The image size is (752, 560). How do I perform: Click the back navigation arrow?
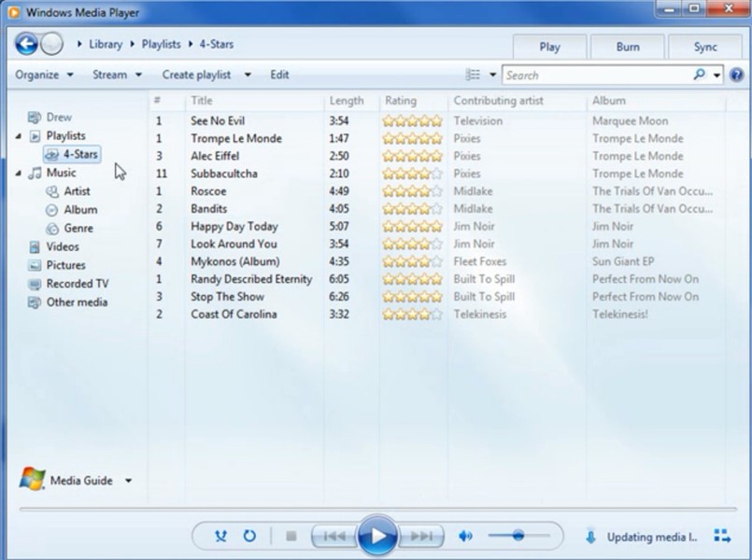(x=27, y=44)
